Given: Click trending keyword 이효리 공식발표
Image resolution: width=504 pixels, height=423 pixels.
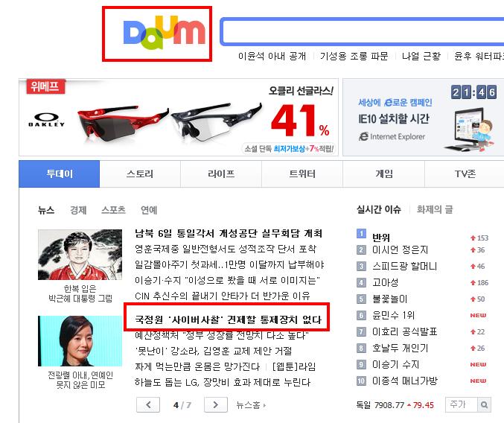Looking at the screenshot, I should coord(404,331).
